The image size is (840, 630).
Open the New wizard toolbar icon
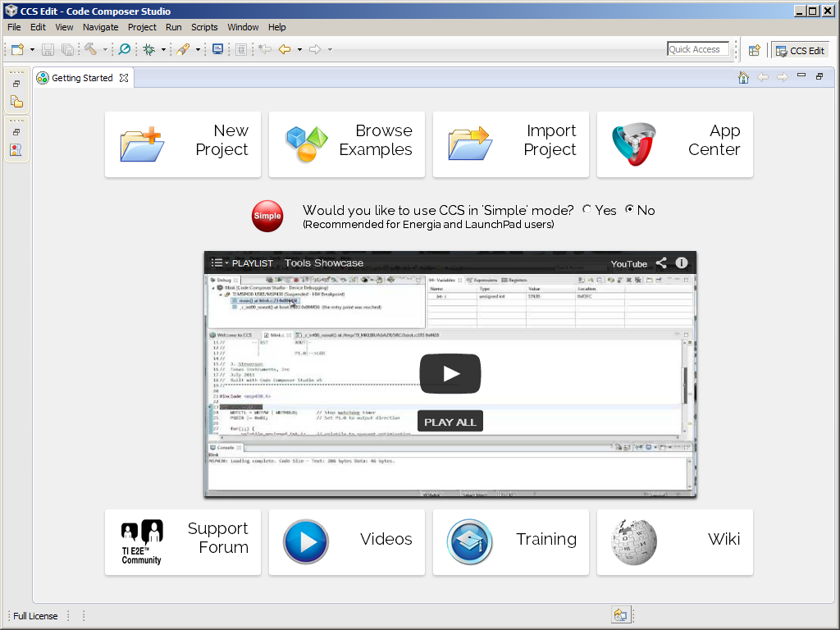coord(16,49)
